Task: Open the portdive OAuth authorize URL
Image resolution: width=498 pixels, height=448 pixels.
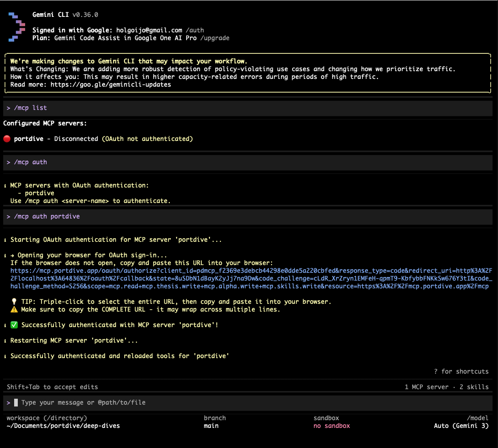Action: coord(251,278)
